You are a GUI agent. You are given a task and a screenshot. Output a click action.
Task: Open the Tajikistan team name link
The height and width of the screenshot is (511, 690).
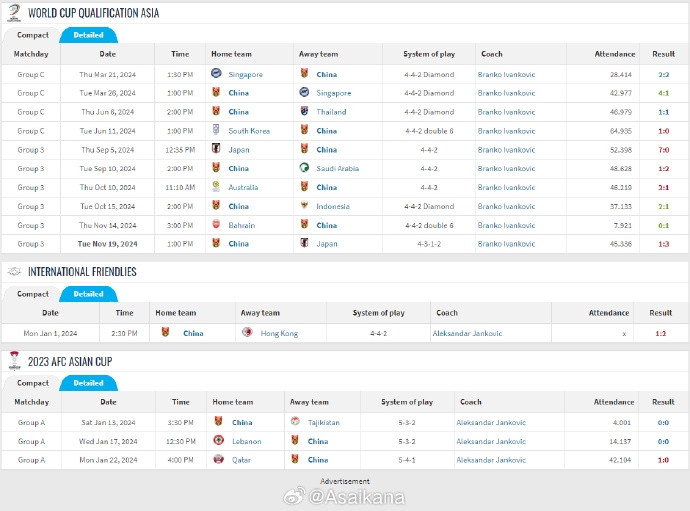coord(323,422)
